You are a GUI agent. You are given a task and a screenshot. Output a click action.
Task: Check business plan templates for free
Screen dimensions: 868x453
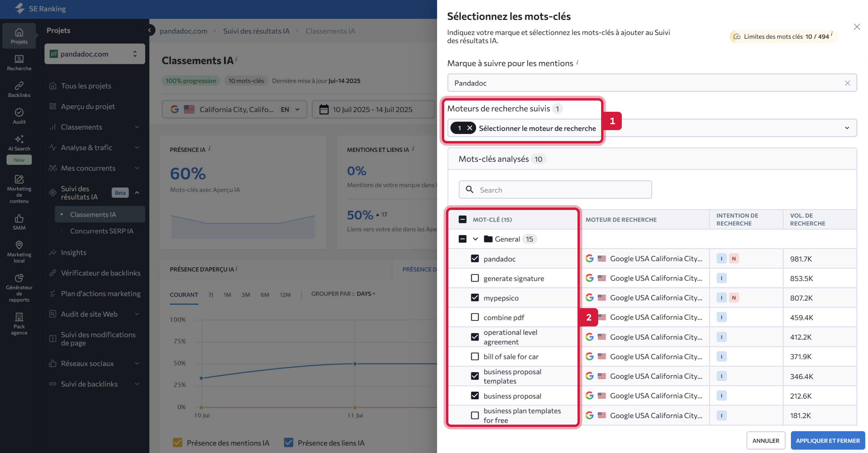click(474, 415)
